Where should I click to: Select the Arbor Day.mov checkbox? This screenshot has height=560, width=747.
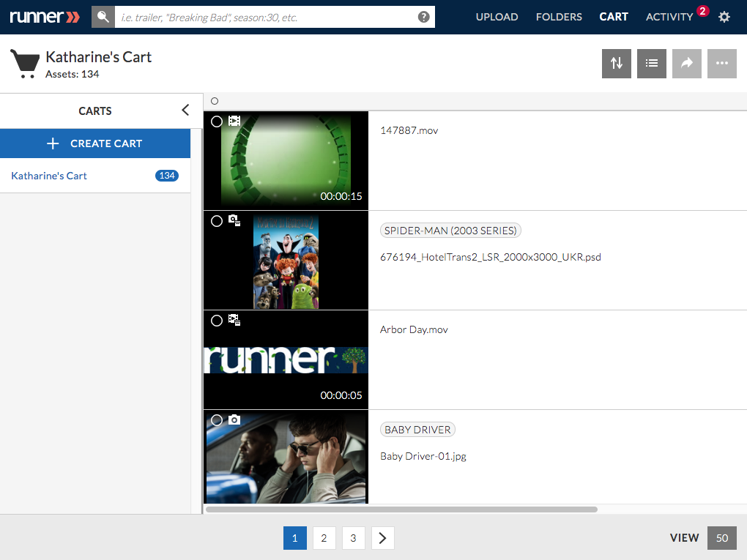point(217,321)
